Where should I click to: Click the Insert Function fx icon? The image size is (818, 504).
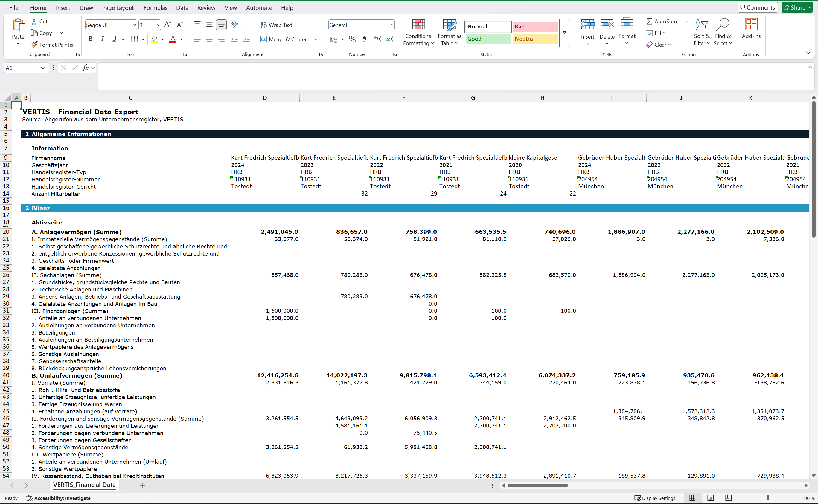click(85, 68)
